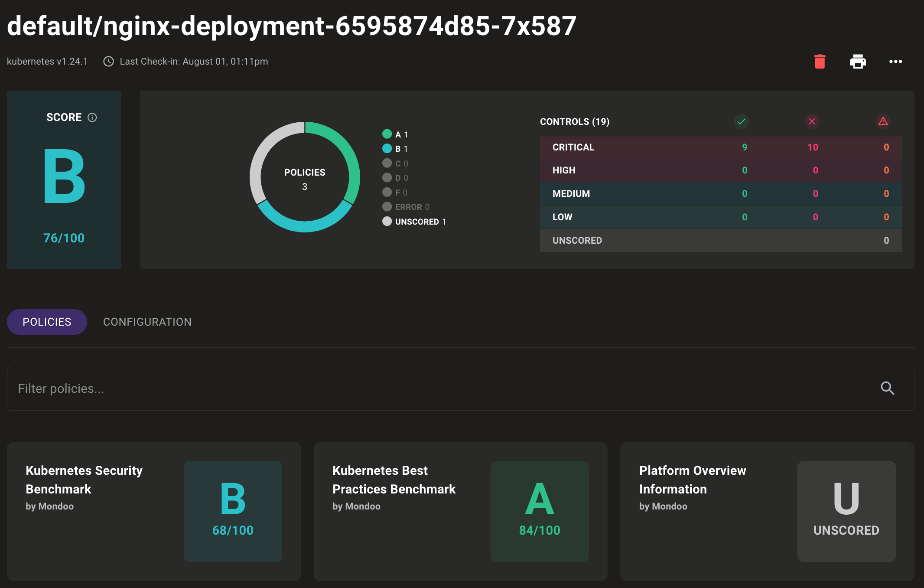Click the info icon next to SCORE

tap(91, 117)
